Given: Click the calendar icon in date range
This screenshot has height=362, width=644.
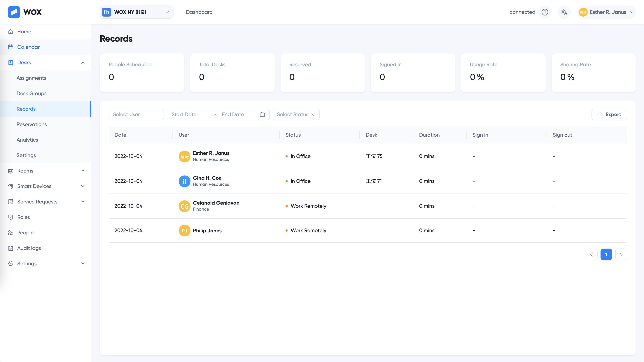Looking at the screenshot, I should [x=262, y=114].
